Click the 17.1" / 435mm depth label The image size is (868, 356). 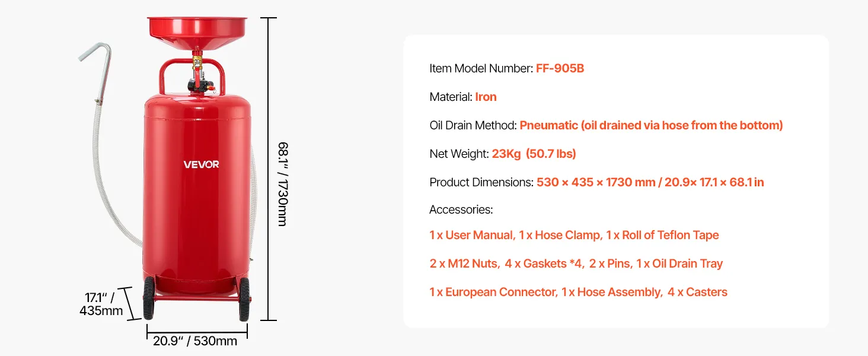coord(101,303)
